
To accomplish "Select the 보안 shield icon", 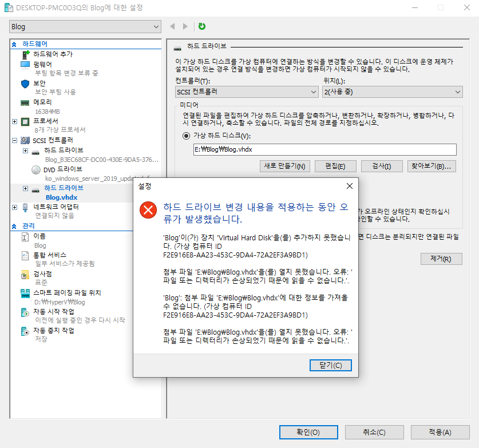I will pos(25,84).
